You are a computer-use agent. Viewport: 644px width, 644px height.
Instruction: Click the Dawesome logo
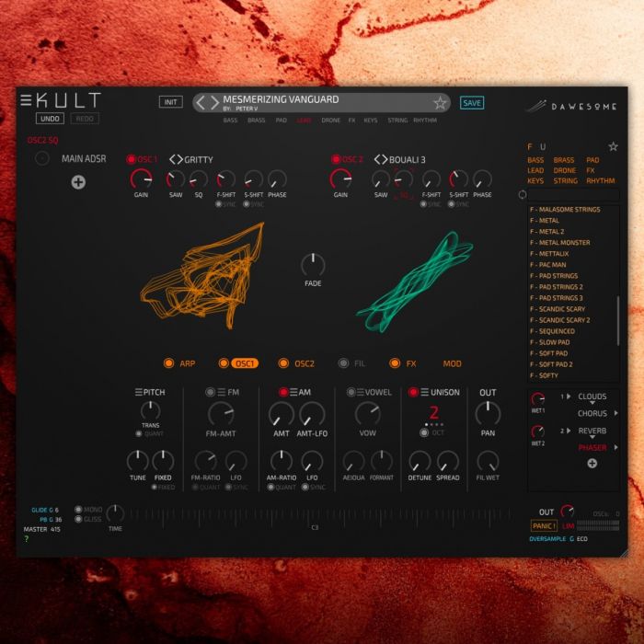coord(571,107)
